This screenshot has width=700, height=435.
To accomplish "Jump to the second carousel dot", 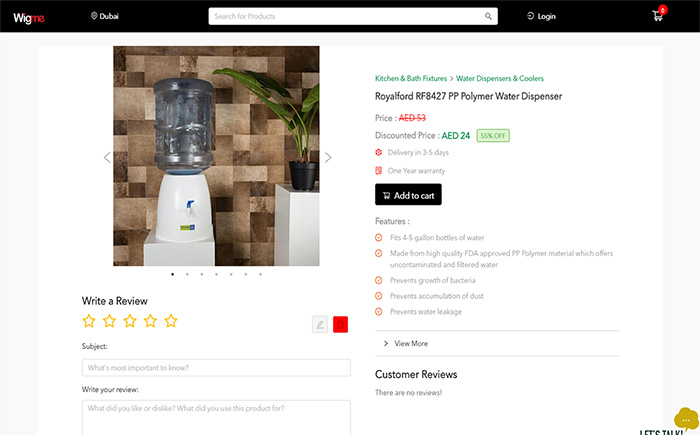I will [x=187, y=274].
